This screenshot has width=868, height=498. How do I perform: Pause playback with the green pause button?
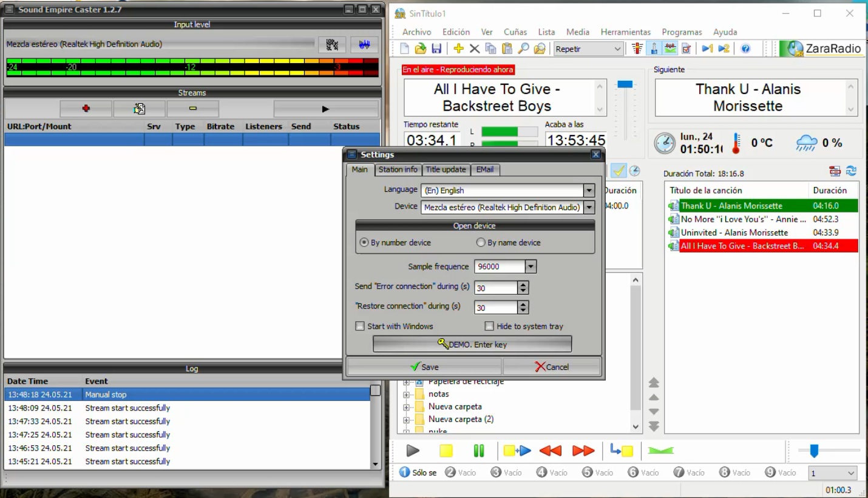pos(479,451)
